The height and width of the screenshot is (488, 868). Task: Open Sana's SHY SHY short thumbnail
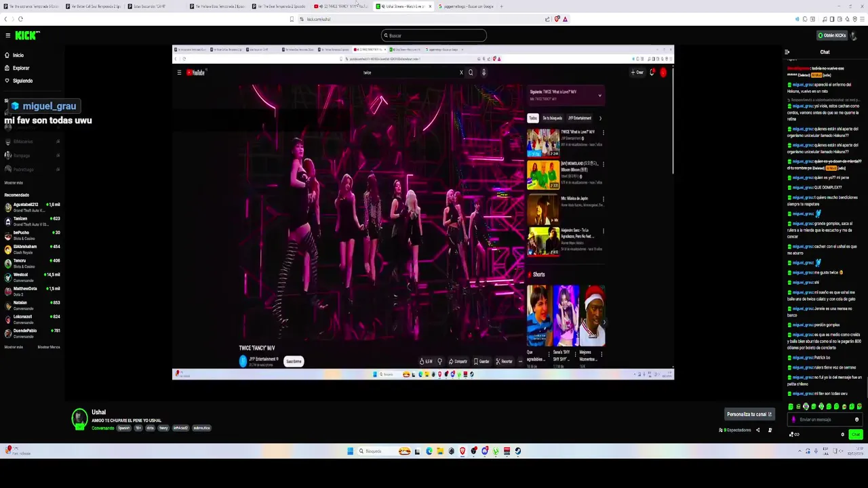566,316
